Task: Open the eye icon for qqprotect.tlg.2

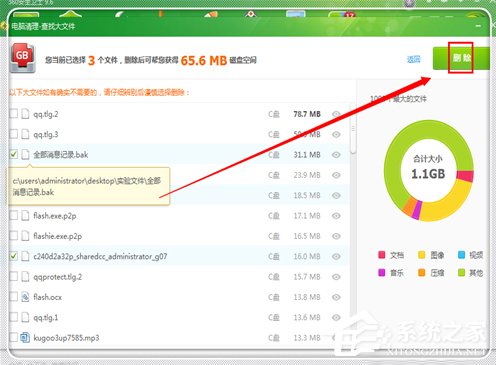Action: pyautogui.click(x=336, y=277)
